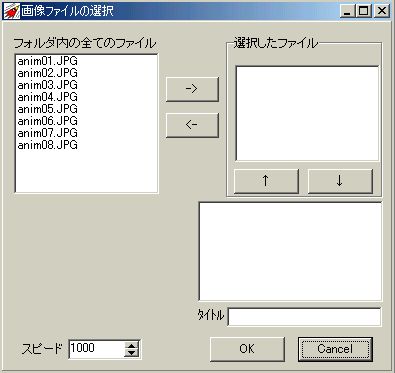Image resolution: width=395 pixels, height=373 pixels.
Task: Select anim01.JPG in the folder file list
Action: click(47, 61)
